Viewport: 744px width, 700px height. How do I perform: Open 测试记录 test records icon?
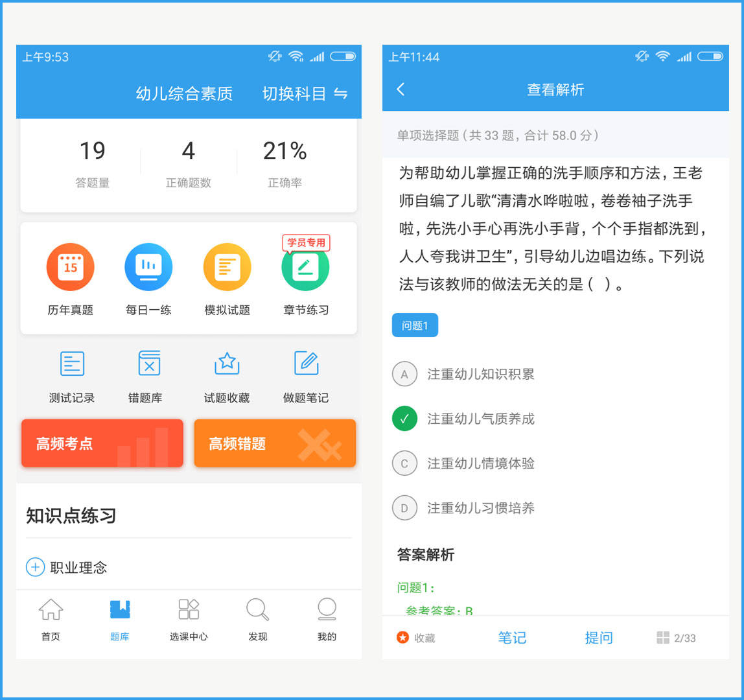point(72,364)
